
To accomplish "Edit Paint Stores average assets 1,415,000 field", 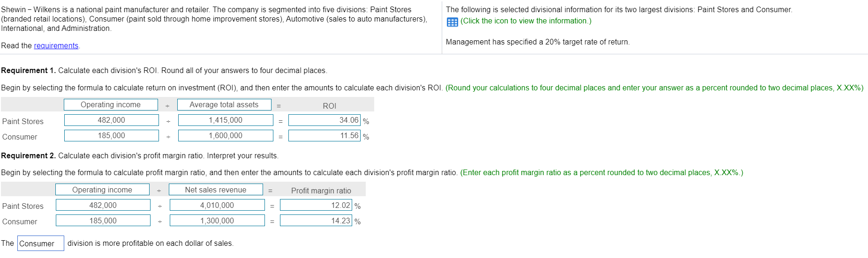I will (226, 120).
